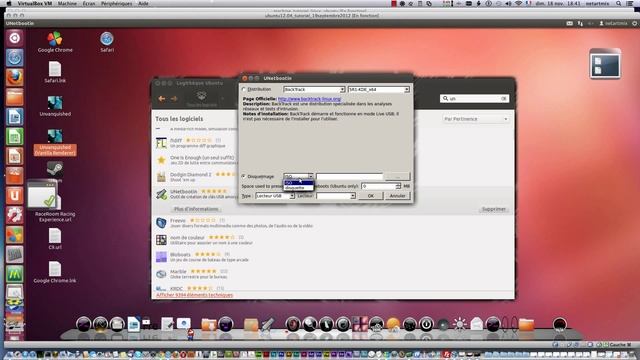This screenshot has height=360, width=640.
Task: Increase the persistent space MB stepper
Action: tap(398, 184)
